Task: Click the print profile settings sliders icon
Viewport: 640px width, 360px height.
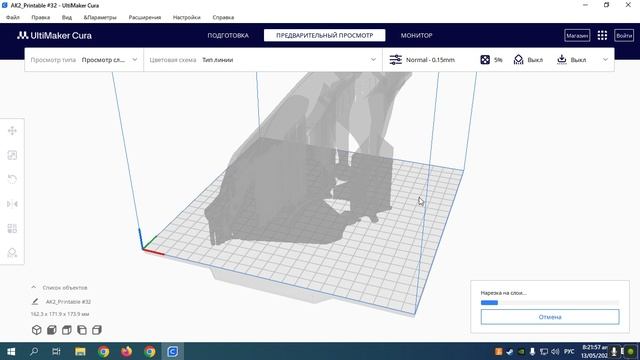Action: click(x=396, y=60)
